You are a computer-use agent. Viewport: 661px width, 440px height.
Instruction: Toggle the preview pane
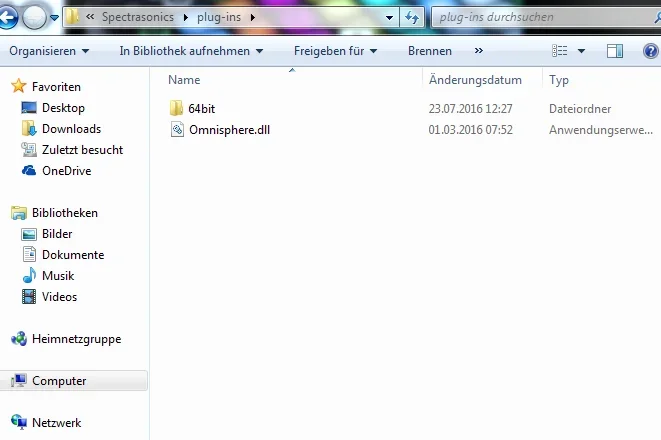tap(615, 51)
